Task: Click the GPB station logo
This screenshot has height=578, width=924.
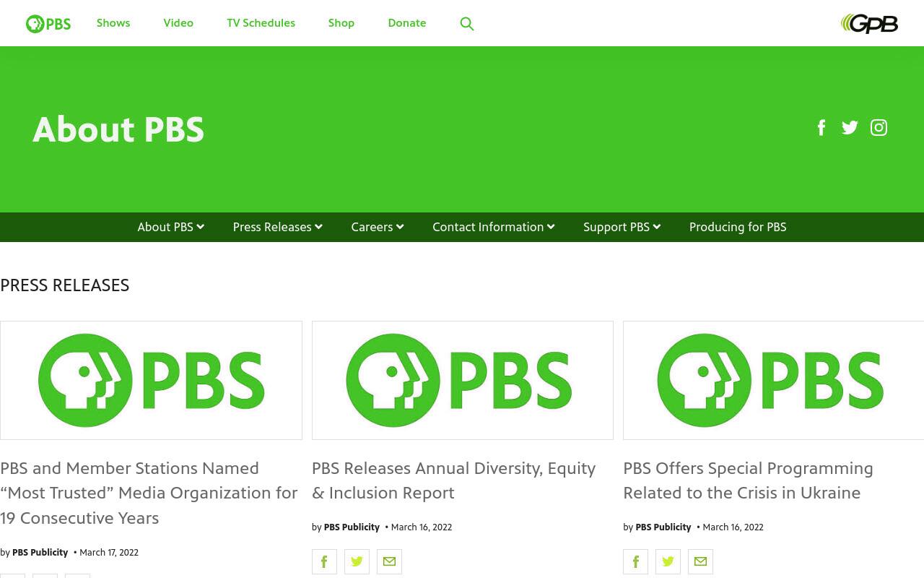Action: tap(869, 24)
